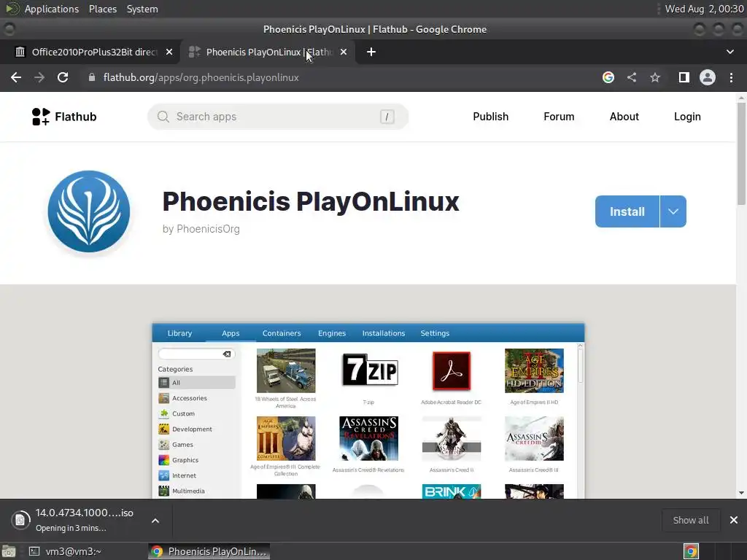Click the search magnifier icon
The height and width of the screenshot is (560, 747).
tap(163, 117)
